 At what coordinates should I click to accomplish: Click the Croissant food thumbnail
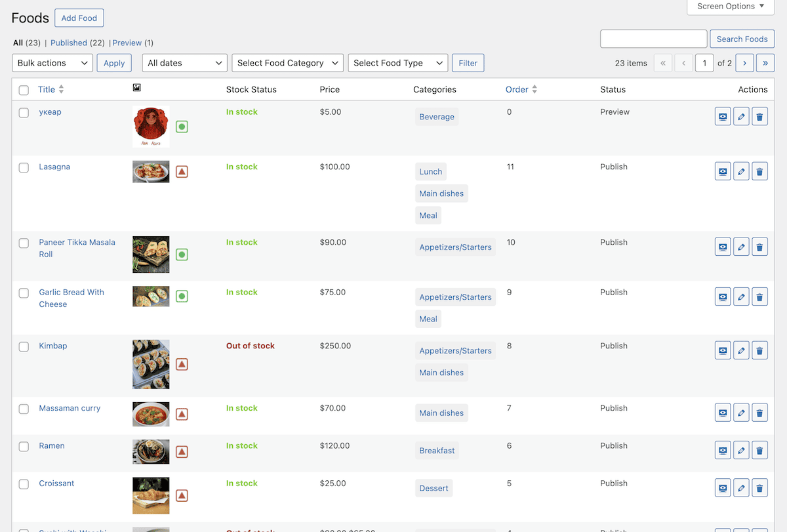click(x=151, y=495)
